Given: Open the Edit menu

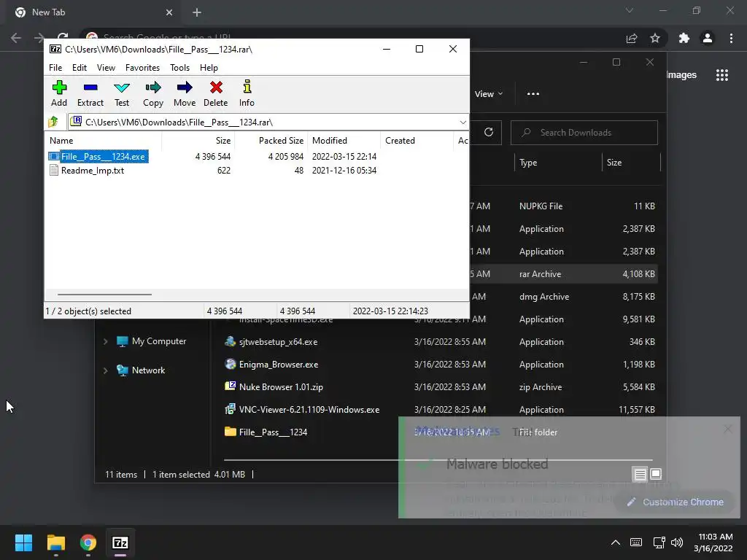Looking at the screenshot, I should coord(79,68).
